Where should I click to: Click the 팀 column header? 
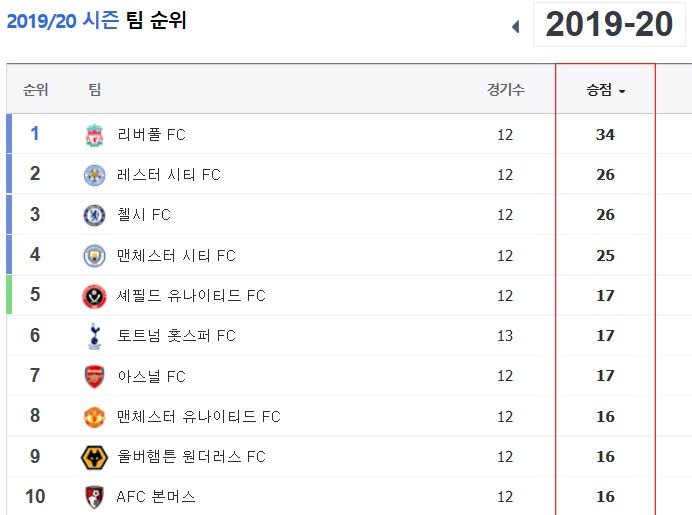point(95,90)
